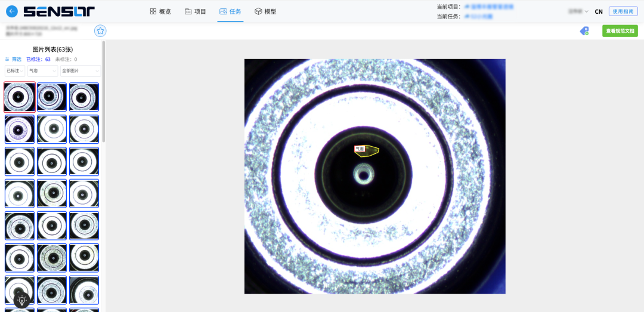Expand the 已标注 status dropdown
The height and width of the screenshot is (312, 644).
pos(15,71)
